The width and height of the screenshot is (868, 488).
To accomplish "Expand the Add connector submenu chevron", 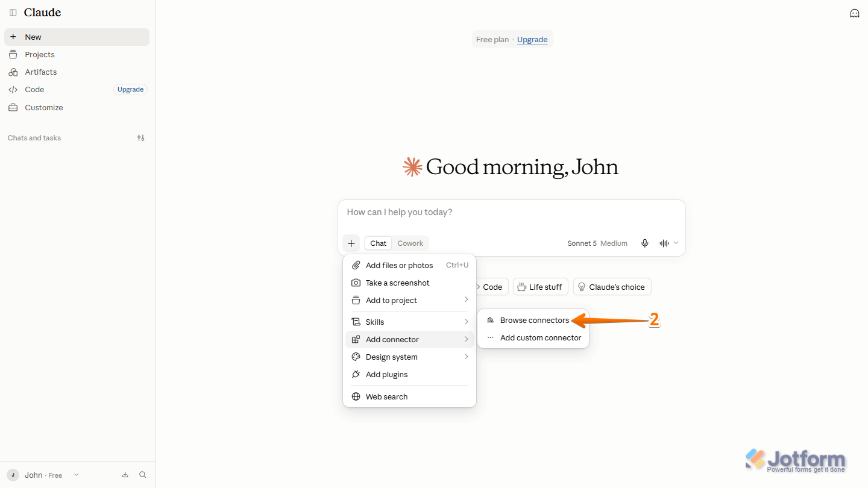I will (x=467, y=339).
